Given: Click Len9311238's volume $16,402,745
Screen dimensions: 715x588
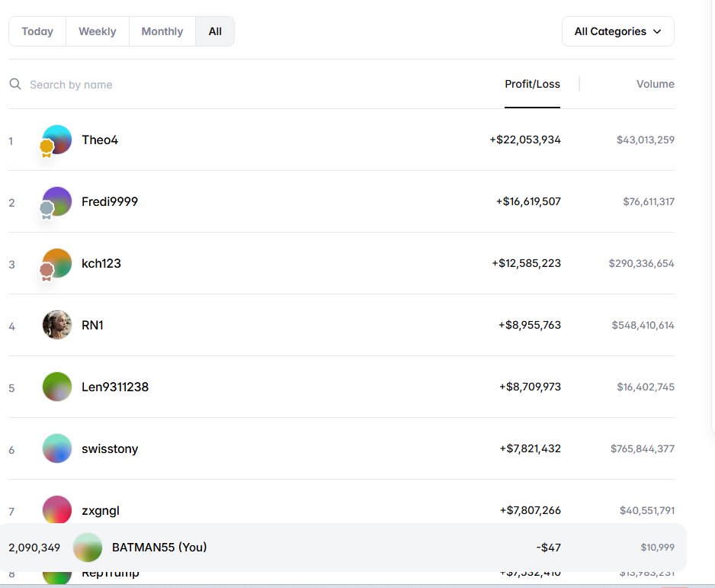Looking at the screenshot, I should (x=646, y=387).
